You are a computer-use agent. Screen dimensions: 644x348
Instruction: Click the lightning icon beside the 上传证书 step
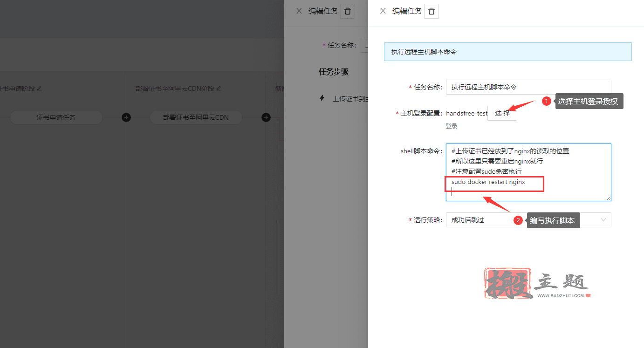[x=322, y=98]
